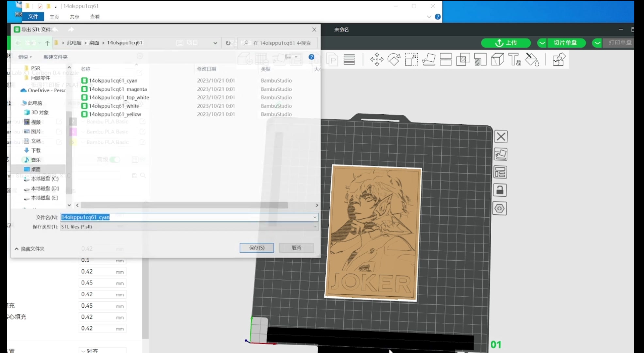This screenshot has width=644, height=353.
Task: Open the 保存类型 STL files dropdown
Action: click(x=189, y=227)
